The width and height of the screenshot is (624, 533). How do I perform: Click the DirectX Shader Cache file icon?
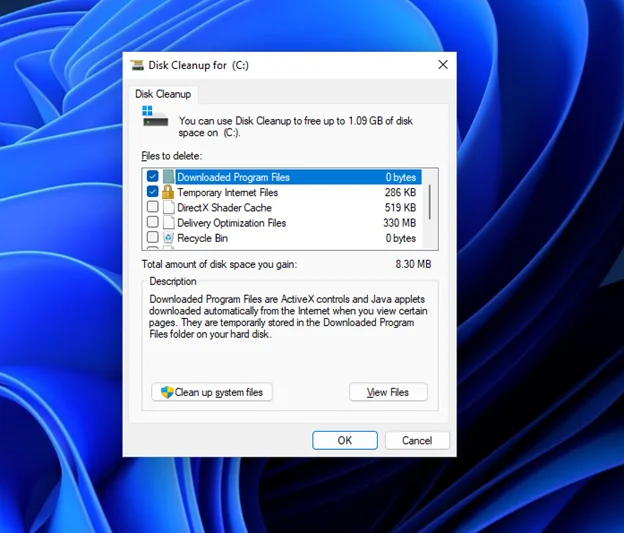tap(168, 207)
